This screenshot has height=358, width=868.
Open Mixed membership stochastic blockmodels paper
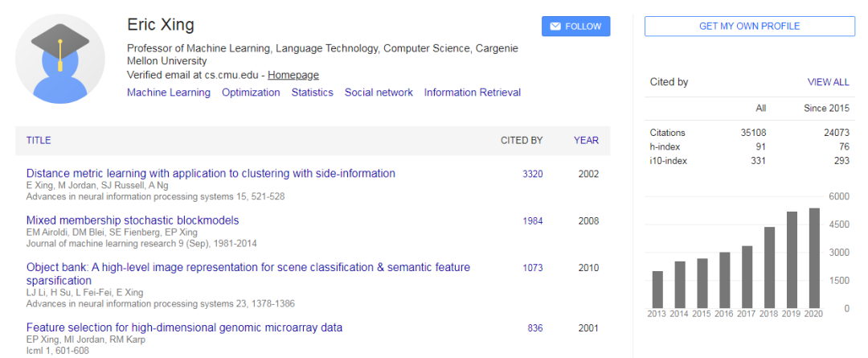point(133,220)
